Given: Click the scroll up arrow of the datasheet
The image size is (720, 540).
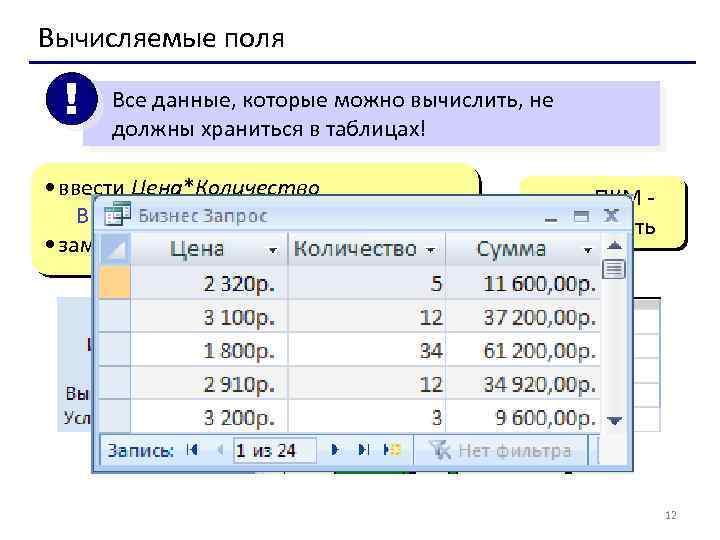Looking at the screenshot, I should click(x=614, y=246).
